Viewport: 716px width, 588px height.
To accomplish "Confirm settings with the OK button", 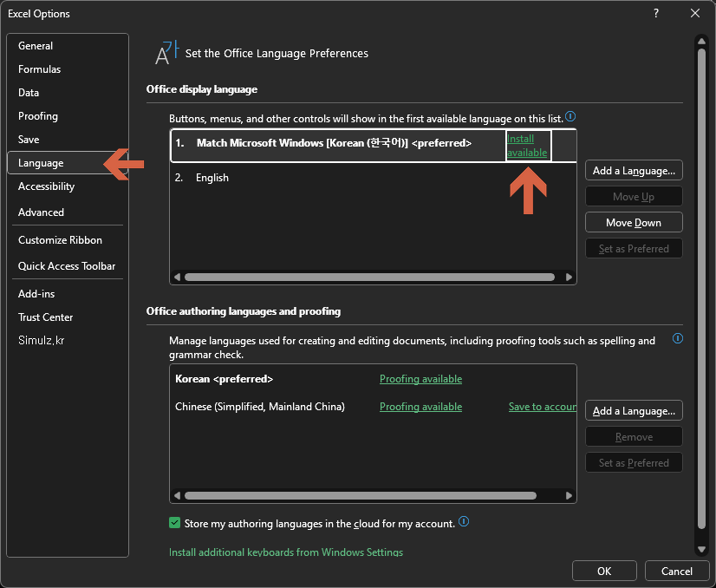I will [604, 572].
